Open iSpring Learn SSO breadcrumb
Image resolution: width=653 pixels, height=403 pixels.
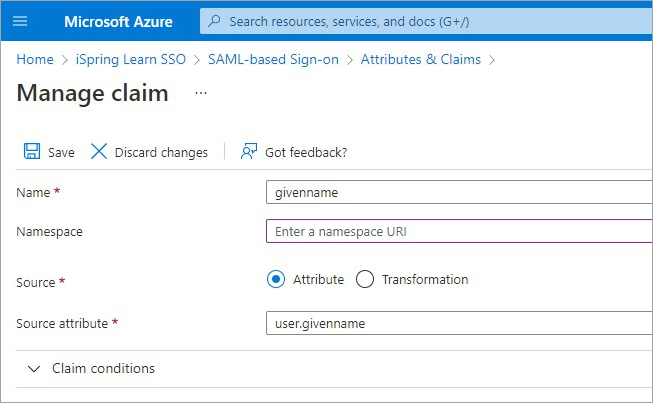pyautogui.click(x=131, y=60)
